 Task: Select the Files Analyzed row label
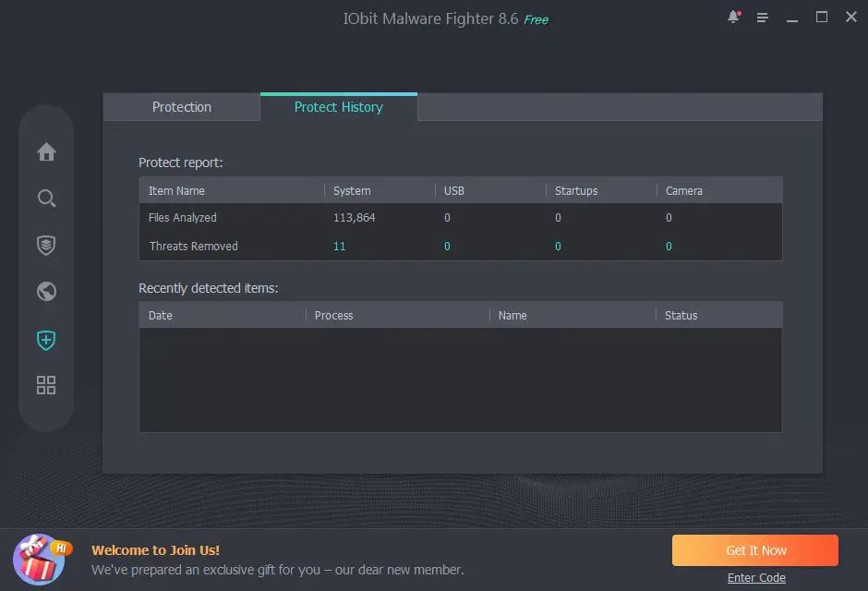[183, 218]
